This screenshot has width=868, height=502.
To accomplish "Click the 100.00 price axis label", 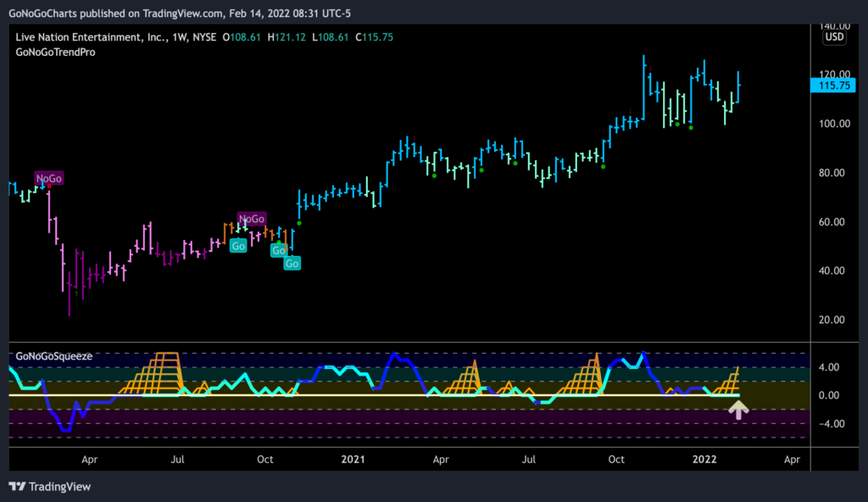I will (834, 124).
